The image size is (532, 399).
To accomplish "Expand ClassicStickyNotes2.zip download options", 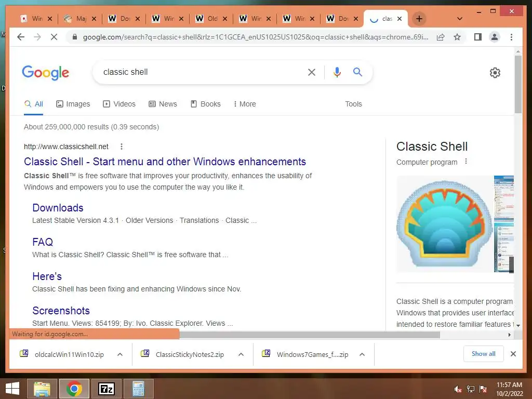I will click(x=241, y=354).
